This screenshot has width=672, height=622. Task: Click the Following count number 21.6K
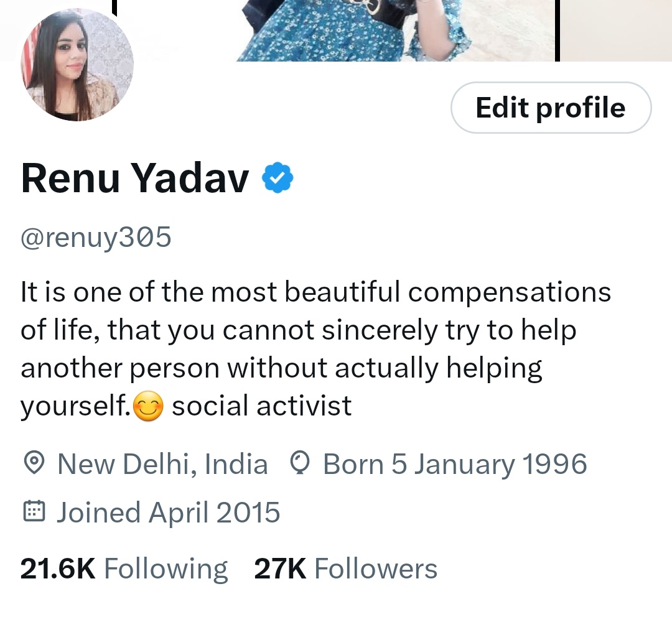(x=58, y=569)
